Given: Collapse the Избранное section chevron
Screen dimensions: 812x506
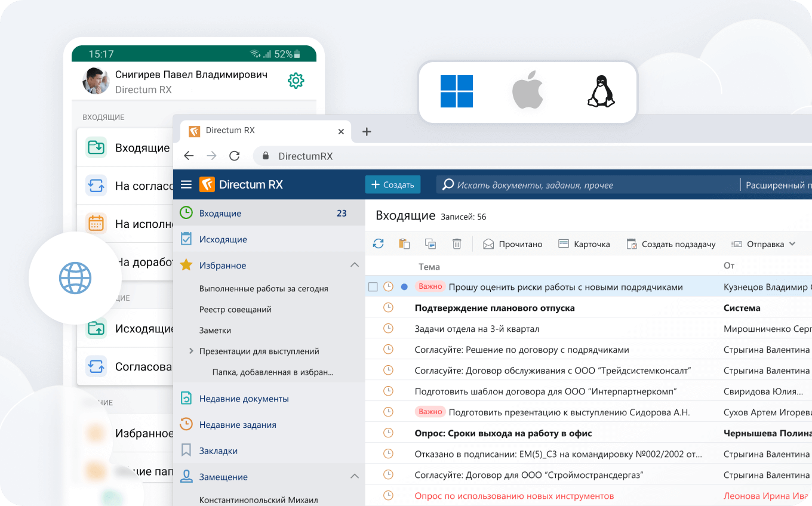Looking at the screenshot, I should coord(354,265).
